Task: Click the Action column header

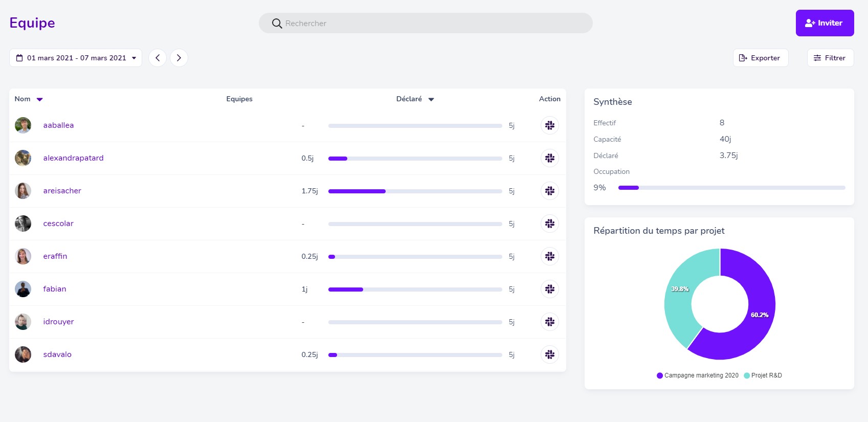Action: click(x=549, y=99)
